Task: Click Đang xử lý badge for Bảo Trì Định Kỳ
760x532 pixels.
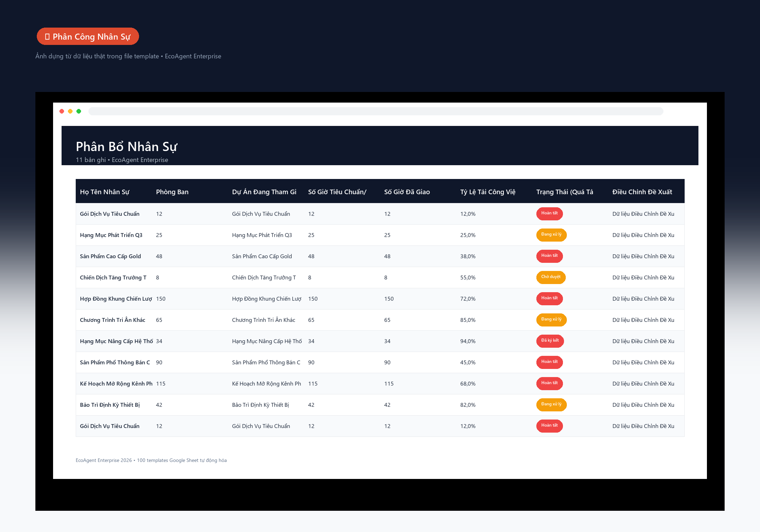Action: [x=551, y=404]
